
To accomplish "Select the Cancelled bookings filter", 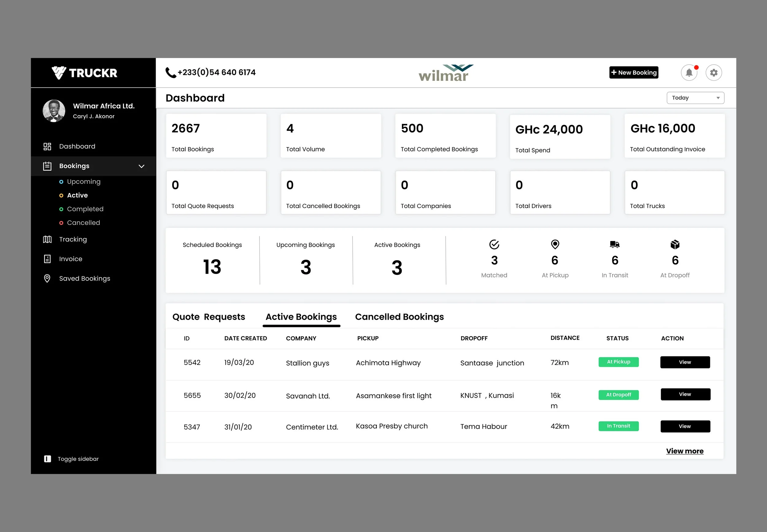I will click(83, 223).
